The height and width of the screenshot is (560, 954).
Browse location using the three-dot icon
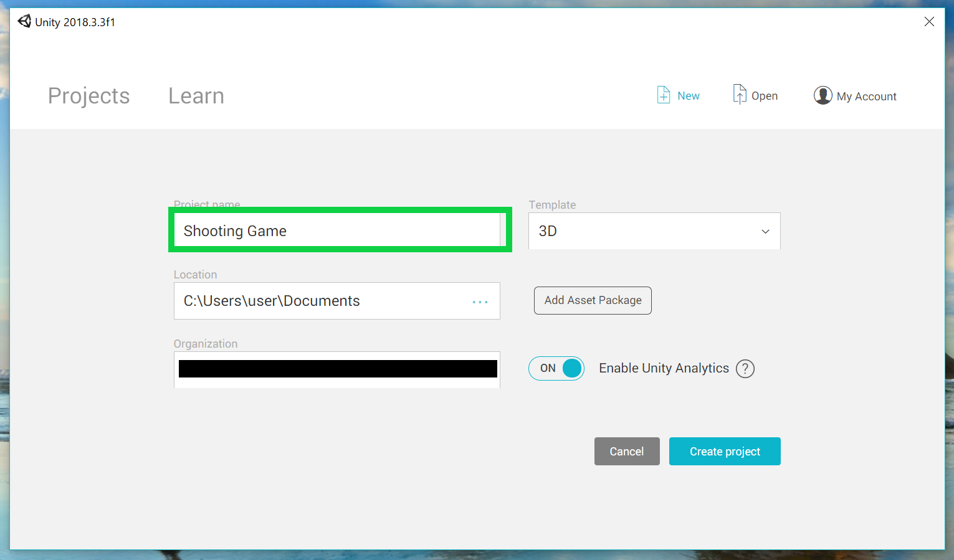[x=480, y=302]
